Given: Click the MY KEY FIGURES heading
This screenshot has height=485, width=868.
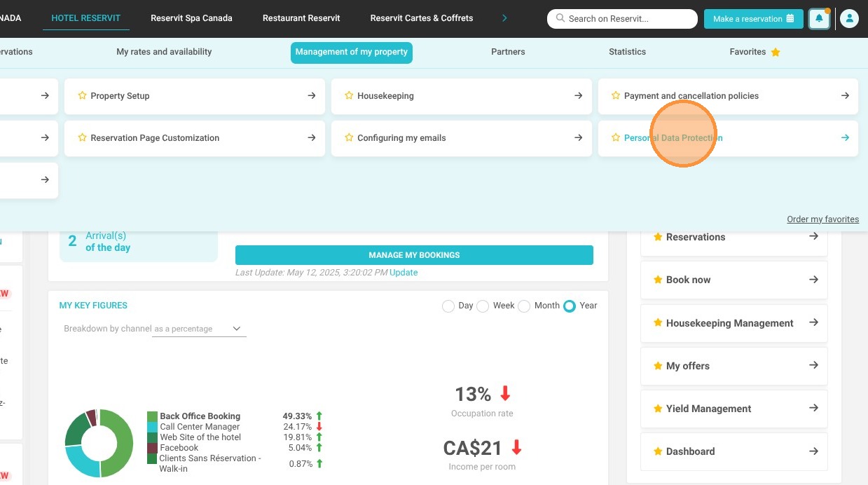Looking at the screenshot, I should tap(93, 306).
